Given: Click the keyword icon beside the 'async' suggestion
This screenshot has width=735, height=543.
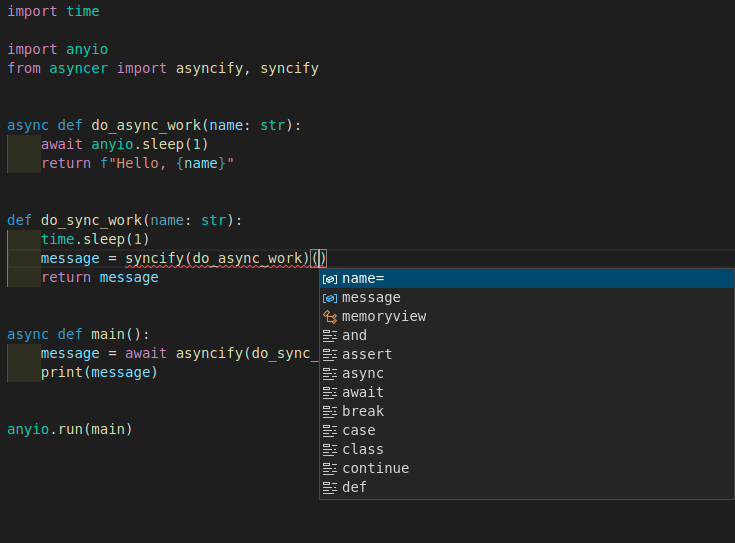Looking at the screenshot, I should pyautogui.click(x=330, y=374).
